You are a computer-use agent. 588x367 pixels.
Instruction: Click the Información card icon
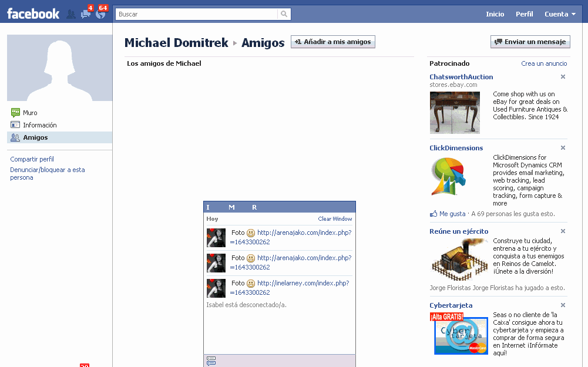pos(15,125)
